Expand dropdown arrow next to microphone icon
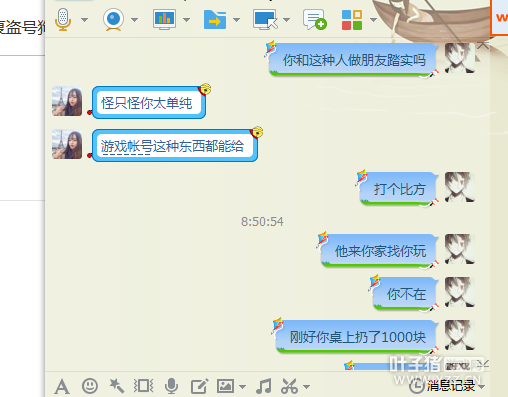This screenshot has height=397, width=508. coord(85,20)
